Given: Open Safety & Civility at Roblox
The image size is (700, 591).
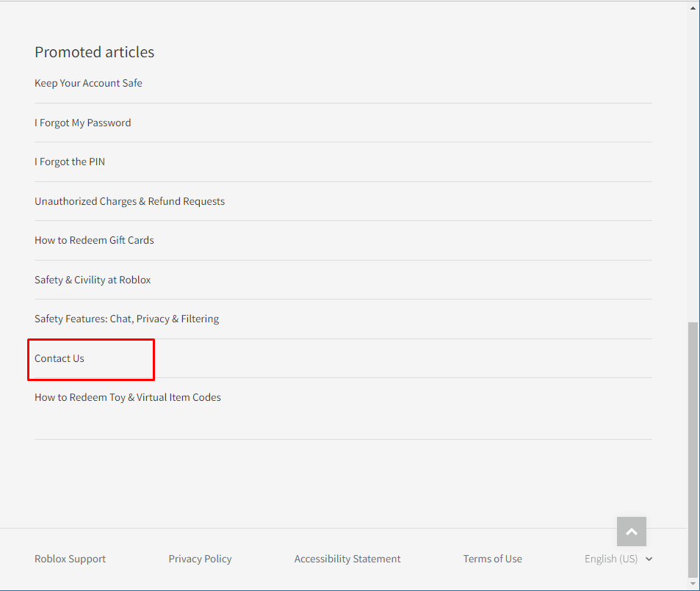Looking at the screenshot, I should pyautogui.click(x=93, y=280).
